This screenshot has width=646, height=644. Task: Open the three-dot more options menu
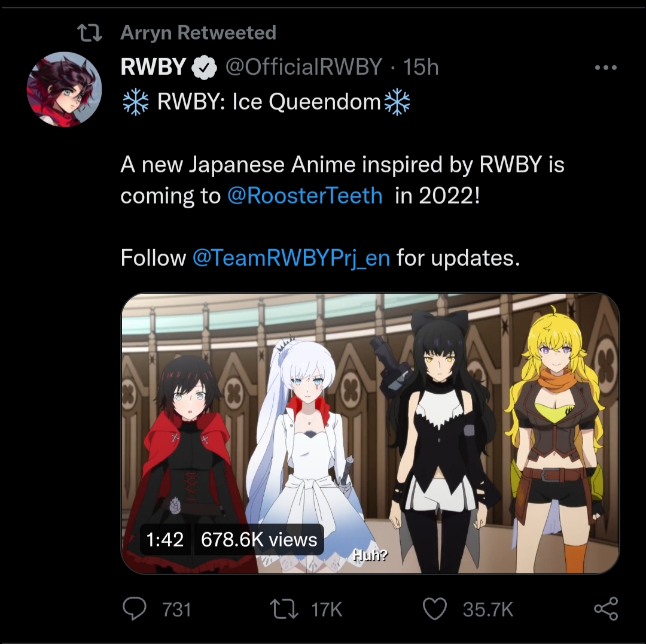coord(605,68)
